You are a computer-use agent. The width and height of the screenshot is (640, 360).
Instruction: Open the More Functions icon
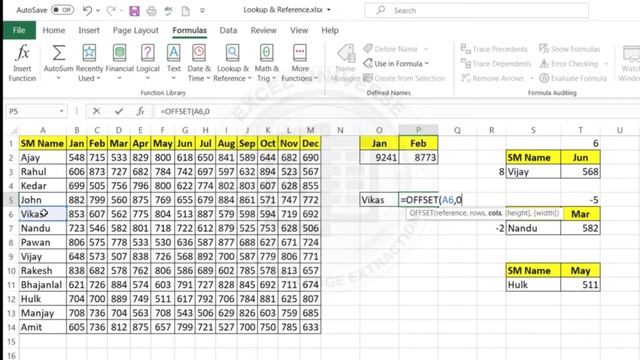coord(300,53)
